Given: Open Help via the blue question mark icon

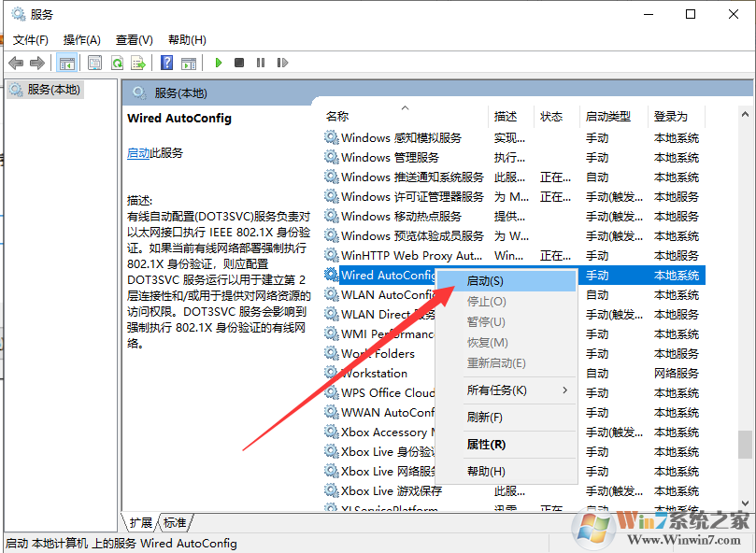Looking at the screenshot, I should tap(166, 62).
